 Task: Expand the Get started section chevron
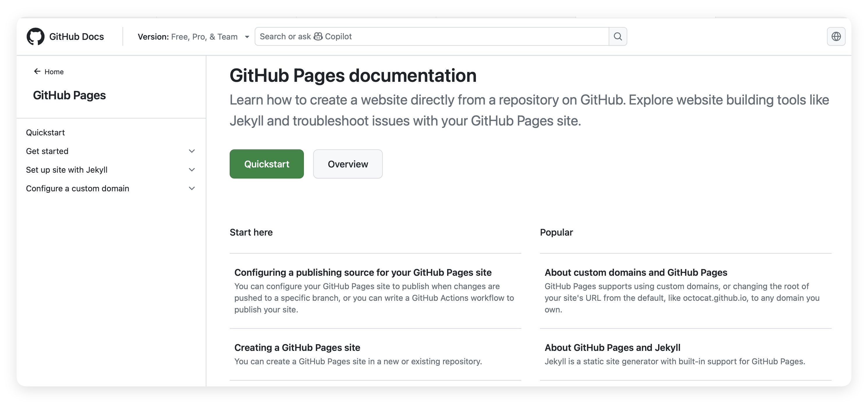(192, 151)
